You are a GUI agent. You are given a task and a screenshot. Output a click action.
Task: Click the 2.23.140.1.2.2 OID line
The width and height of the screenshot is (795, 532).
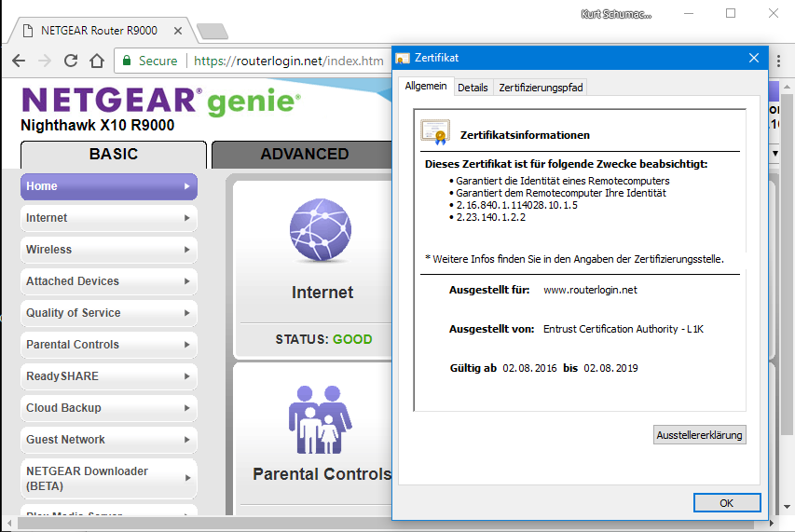(491, 217)
